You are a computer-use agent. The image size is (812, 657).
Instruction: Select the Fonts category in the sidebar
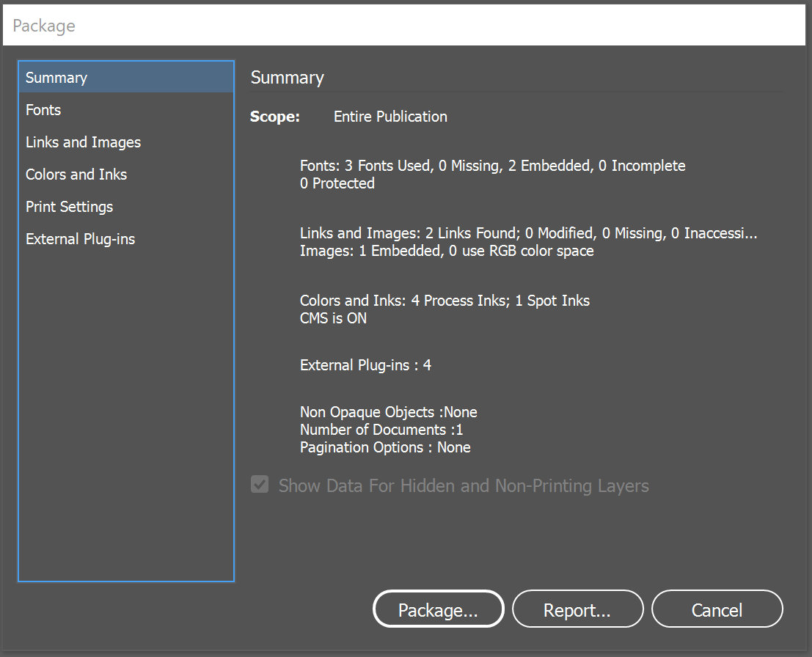click(x=43, y=109)
